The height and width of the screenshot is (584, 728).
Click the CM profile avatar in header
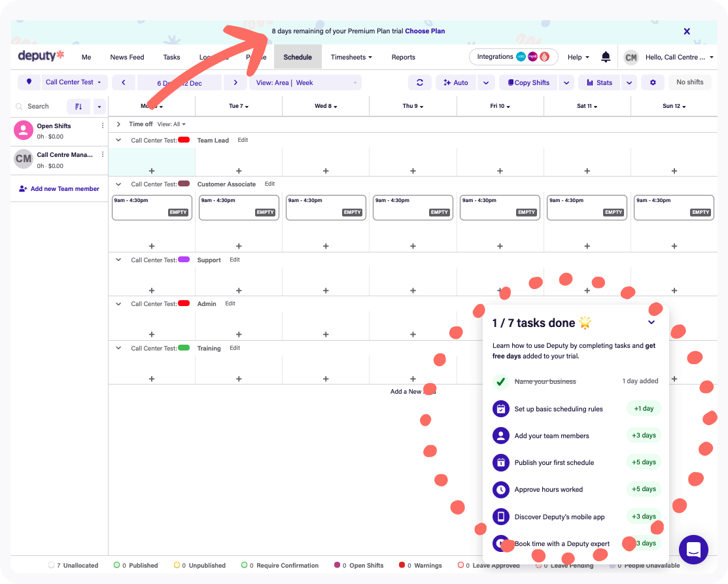[631, 57]
